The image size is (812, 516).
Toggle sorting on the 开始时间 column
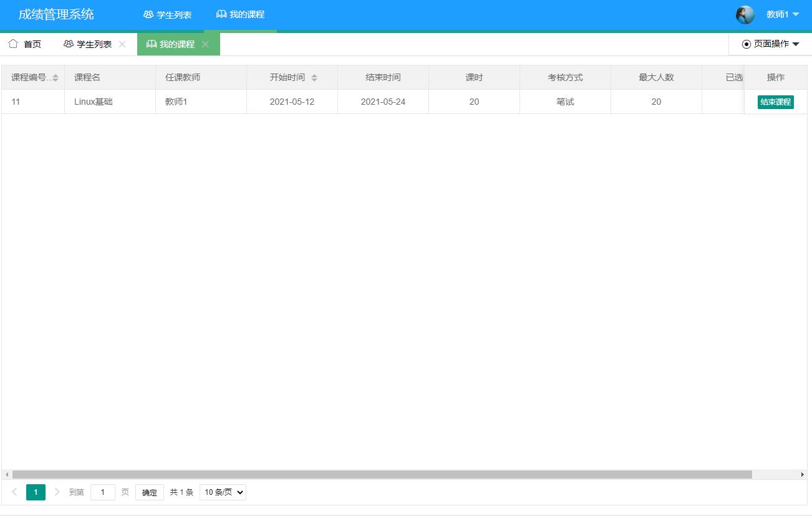316,77
